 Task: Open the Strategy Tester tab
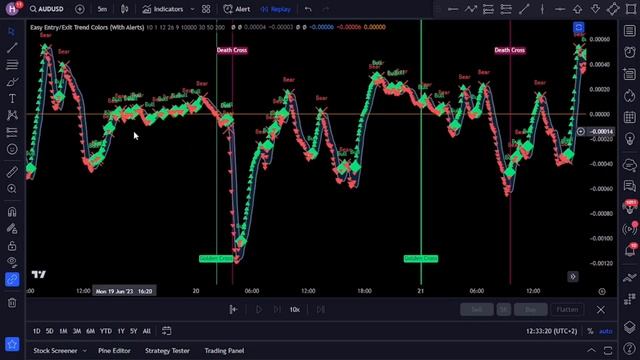167,351
